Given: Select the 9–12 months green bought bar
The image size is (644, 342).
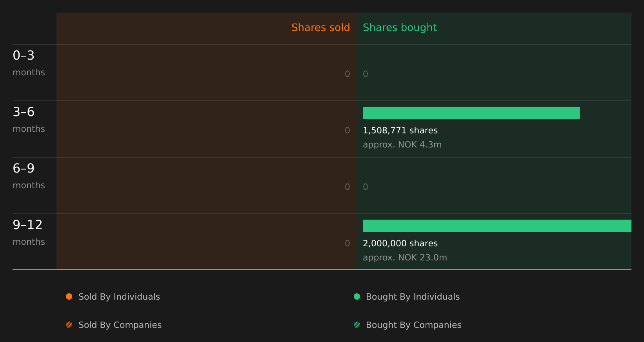Looking at the screenshot, I should point(497,226).
